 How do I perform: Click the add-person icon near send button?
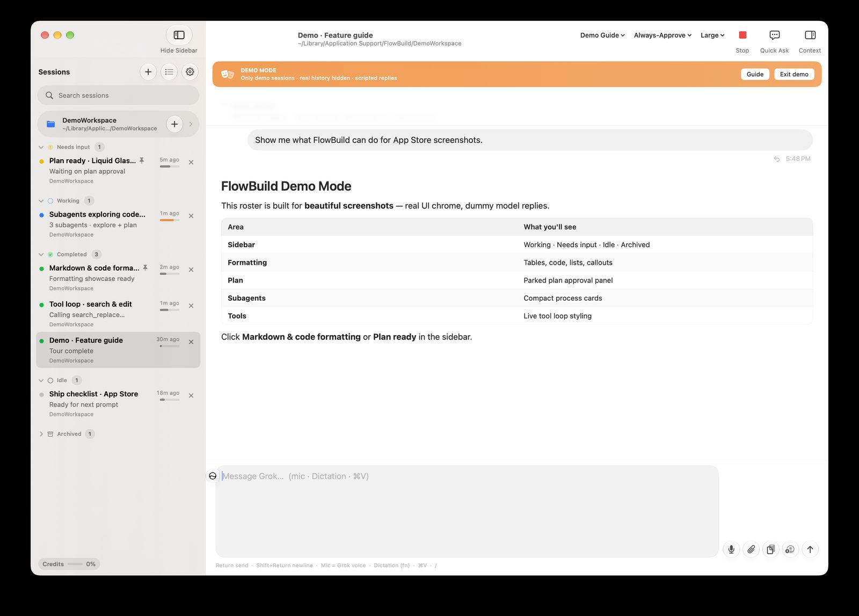[790, 549]
